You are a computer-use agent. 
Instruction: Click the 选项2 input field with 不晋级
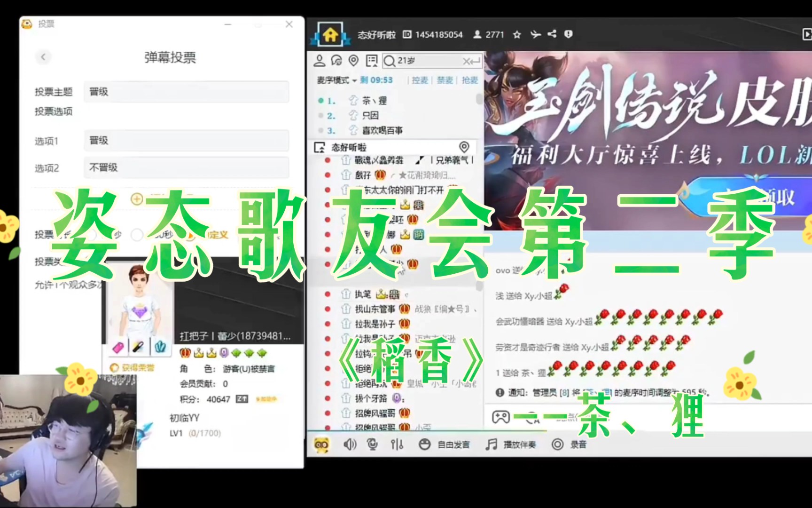[x=187, y=167]
